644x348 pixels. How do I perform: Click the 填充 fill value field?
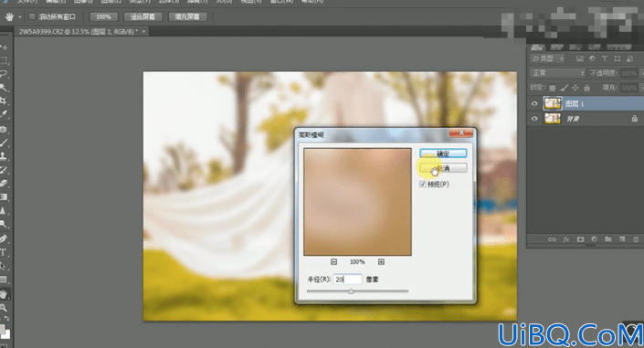point(628,88)
